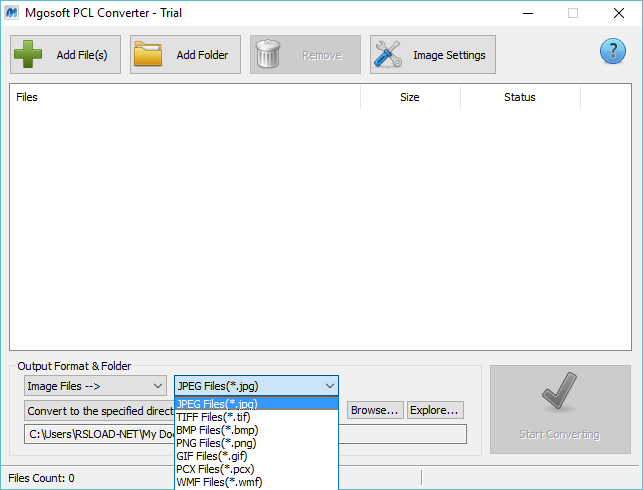This screenshot has height=490, width=643.
Task: Click the output path field C:\Users\RSLOAD-NET
Action: coord(245,434)
